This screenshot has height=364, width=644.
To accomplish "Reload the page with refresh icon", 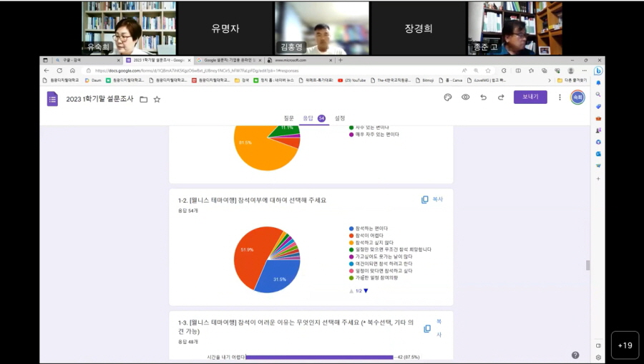I will point(59,71).
